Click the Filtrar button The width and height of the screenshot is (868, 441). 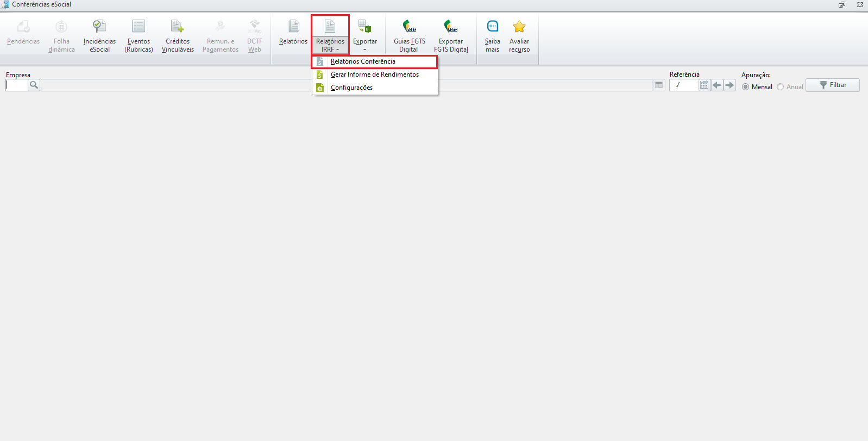point(833,85)
